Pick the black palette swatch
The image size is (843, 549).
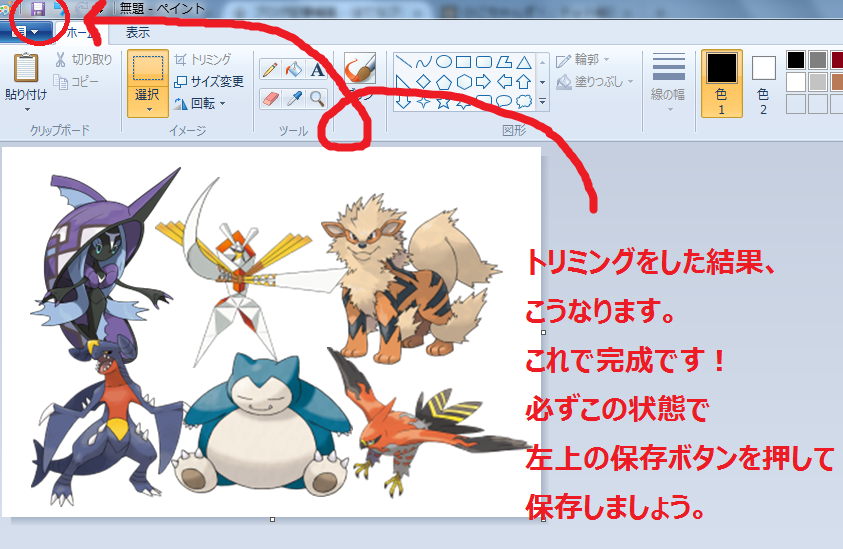click(796, 60)
